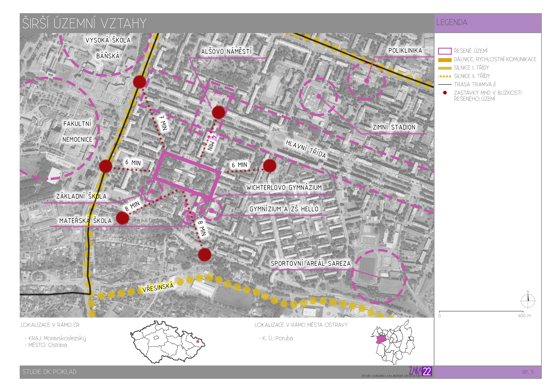Click the KRAJ: Moravskoslezský line

(55, 338)
